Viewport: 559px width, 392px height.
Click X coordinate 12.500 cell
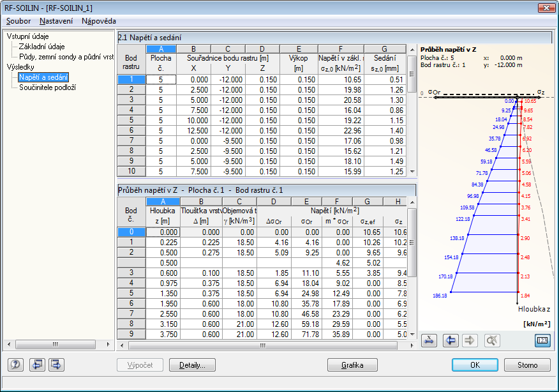pos(193,130)
